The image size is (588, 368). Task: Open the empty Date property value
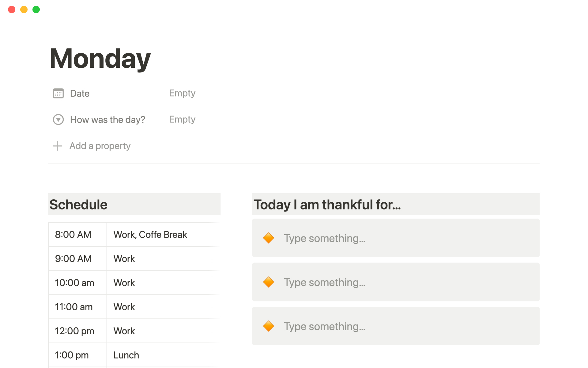pos(182,93)
